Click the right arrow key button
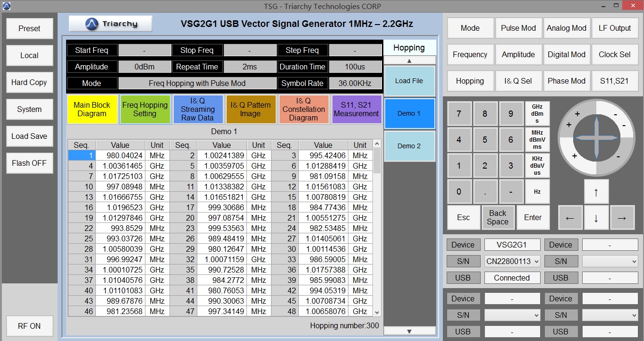 tap(622, 218)
